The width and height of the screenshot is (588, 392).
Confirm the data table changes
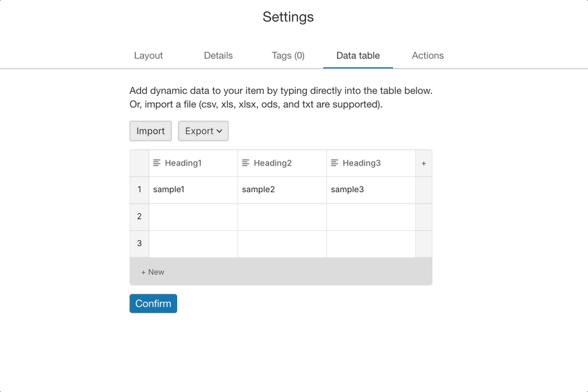point(153,304)
